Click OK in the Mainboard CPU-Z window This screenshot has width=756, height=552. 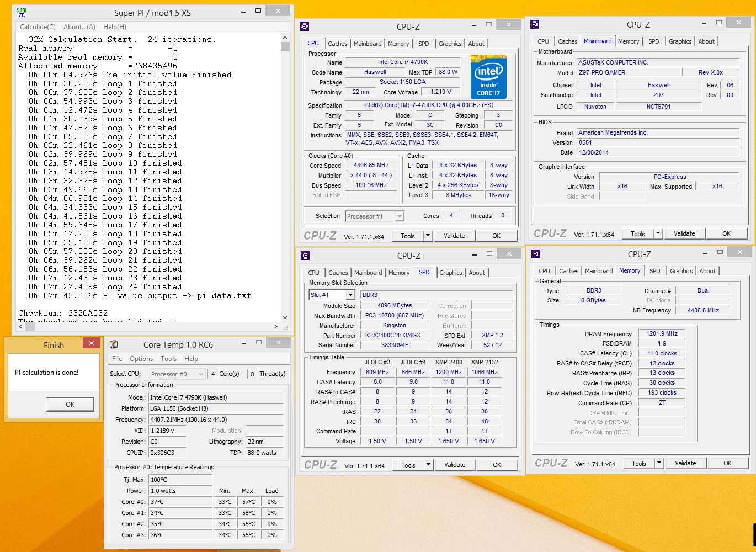tap(727, 233)
